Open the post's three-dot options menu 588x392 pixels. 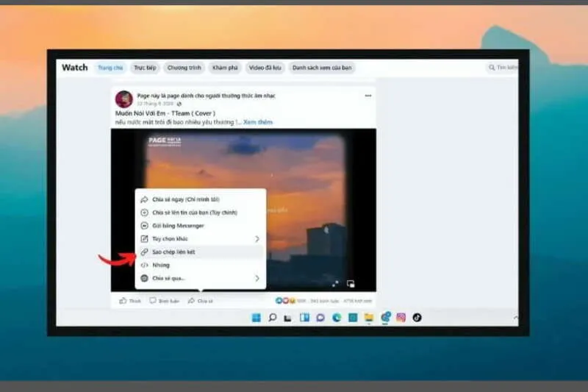click(x=367, y=96)
